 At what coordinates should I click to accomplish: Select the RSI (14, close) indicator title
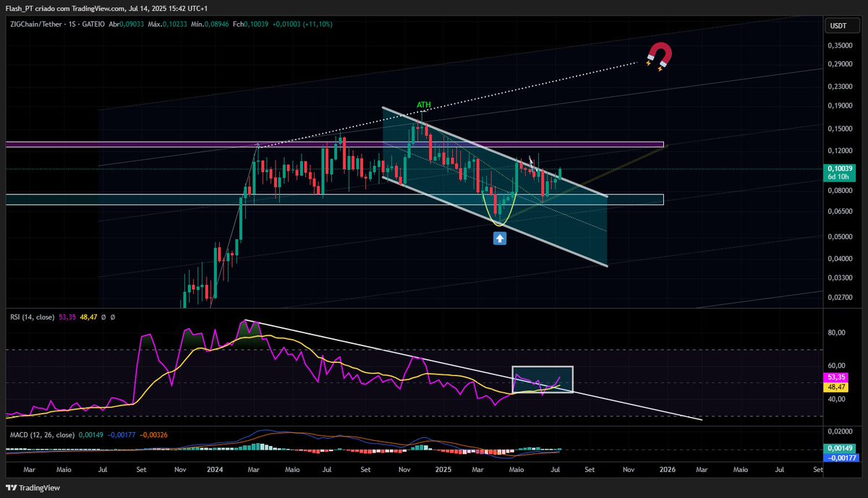33,317
